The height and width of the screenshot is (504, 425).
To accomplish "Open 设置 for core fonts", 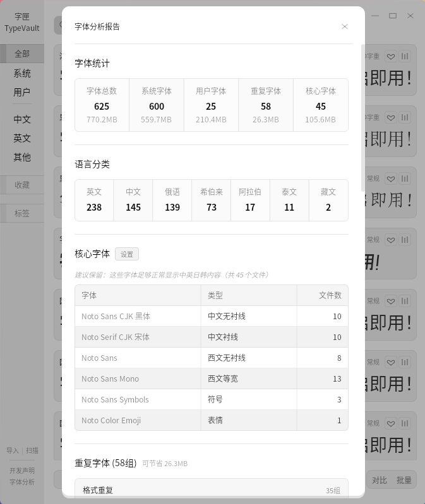I will click(x=127, y=254).
